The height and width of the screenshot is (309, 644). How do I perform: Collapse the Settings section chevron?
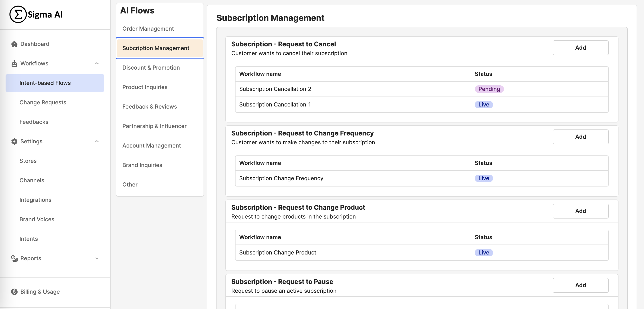point(97,141)
